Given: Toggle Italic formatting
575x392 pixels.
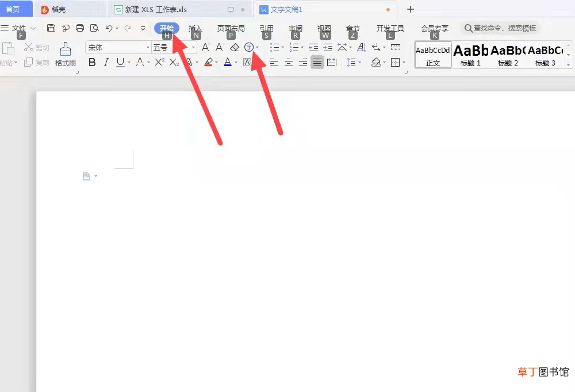Looking at the screenshot, I should tap(106, 62).
